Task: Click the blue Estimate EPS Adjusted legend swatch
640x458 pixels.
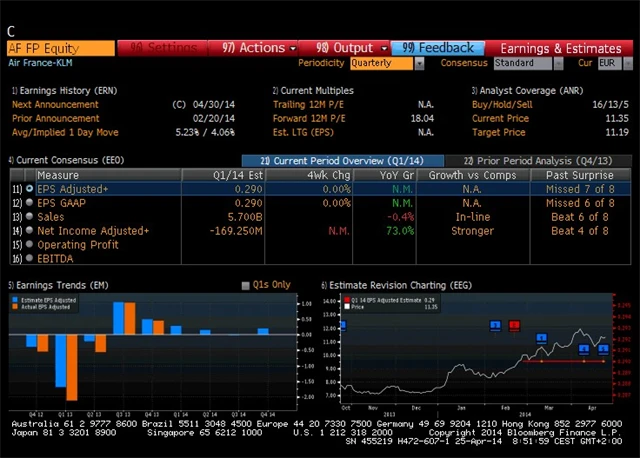Action: [15, 300]
